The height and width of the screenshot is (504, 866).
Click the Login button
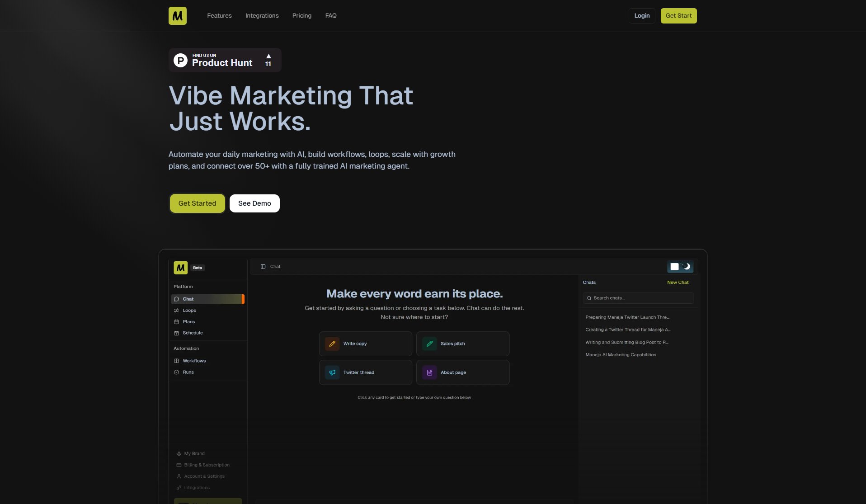pos(641,16)
